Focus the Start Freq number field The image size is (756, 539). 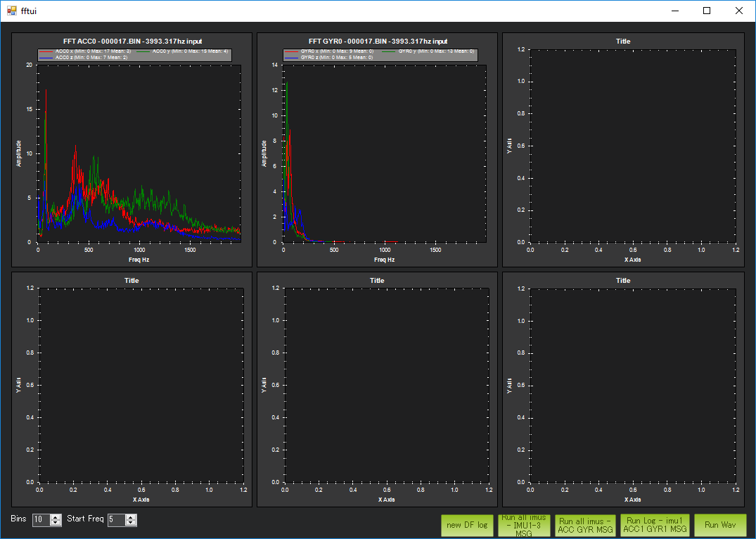click(115, 520)
